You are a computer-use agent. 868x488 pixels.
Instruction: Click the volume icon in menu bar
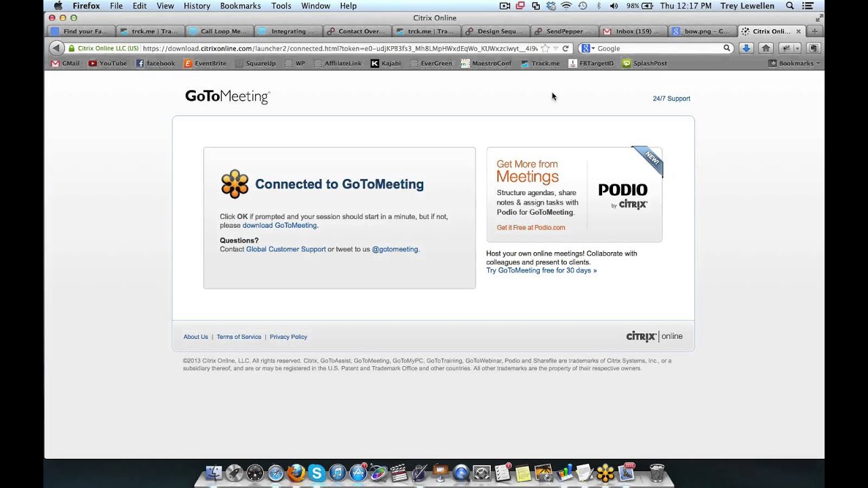(614, 6)
